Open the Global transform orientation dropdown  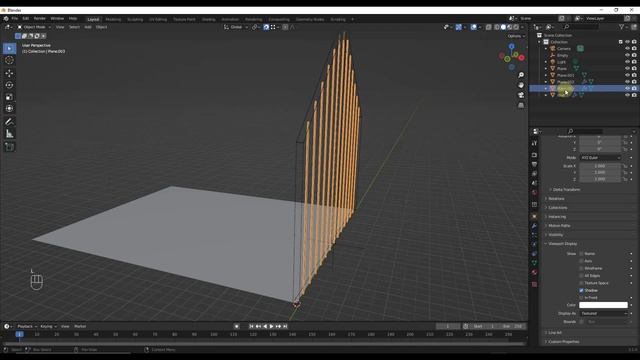(236, 27)
